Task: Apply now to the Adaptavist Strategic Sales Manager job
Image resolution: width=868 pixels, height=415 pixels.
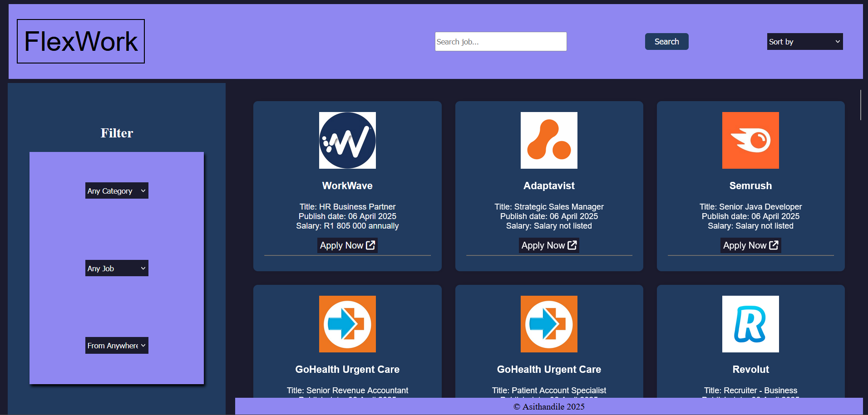Action: [548, 245]
